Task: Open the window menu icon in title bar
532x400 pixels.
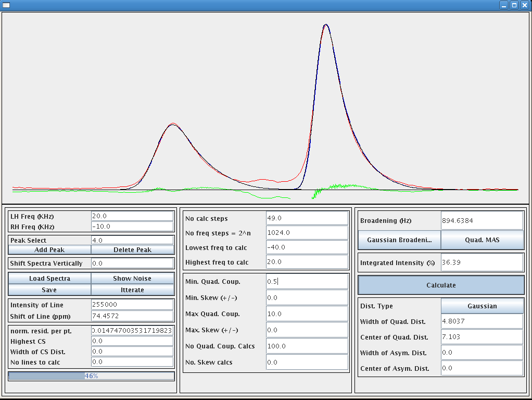Action: [x=6, y=5]
